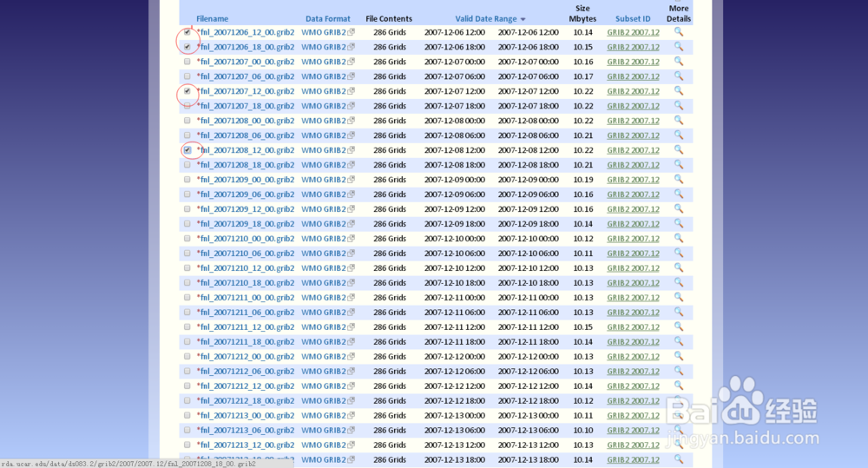Open details magnifier for fnl_20071211_06_00.grib2

point(679,312)
